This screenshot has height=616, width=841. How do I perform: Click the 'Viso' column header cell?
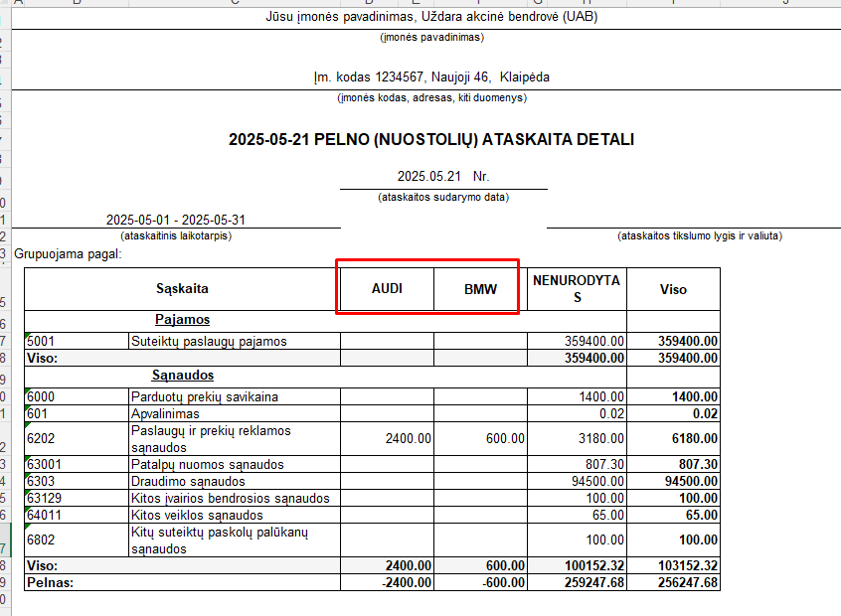673,289
